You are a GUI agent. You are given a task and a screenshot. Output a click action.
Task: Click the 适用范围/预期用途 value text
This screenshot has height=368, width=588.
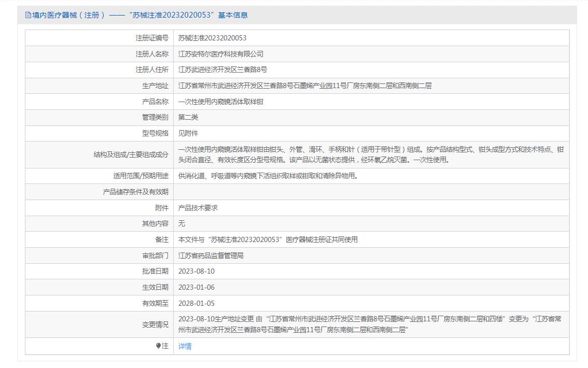click(x=268, y=176)
